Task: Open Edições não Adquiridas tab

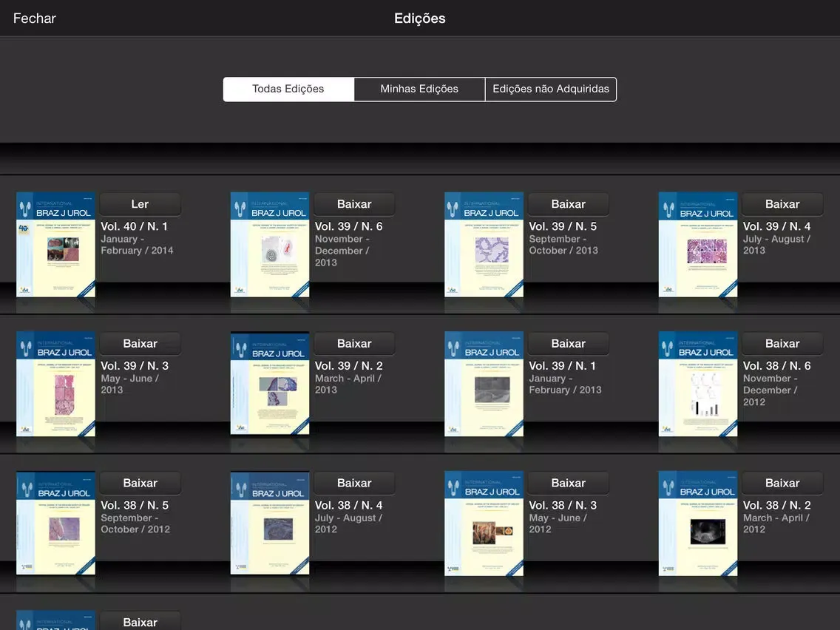Action: coord(551,89)
